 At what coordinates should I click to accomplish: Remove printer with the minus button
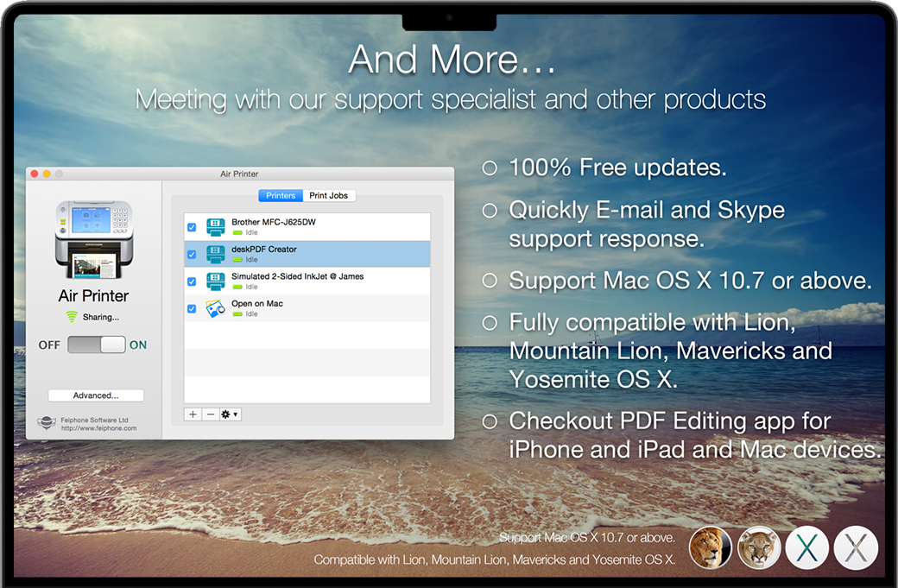[x=211, y=414]
